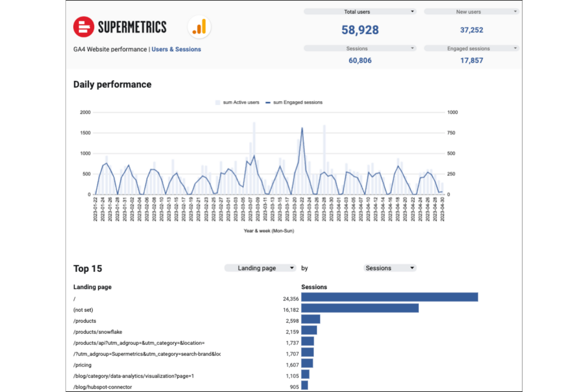Screen dimensions: 588x392
Task: Click the GA4 Website performance title text
Action: click(110, 49)
